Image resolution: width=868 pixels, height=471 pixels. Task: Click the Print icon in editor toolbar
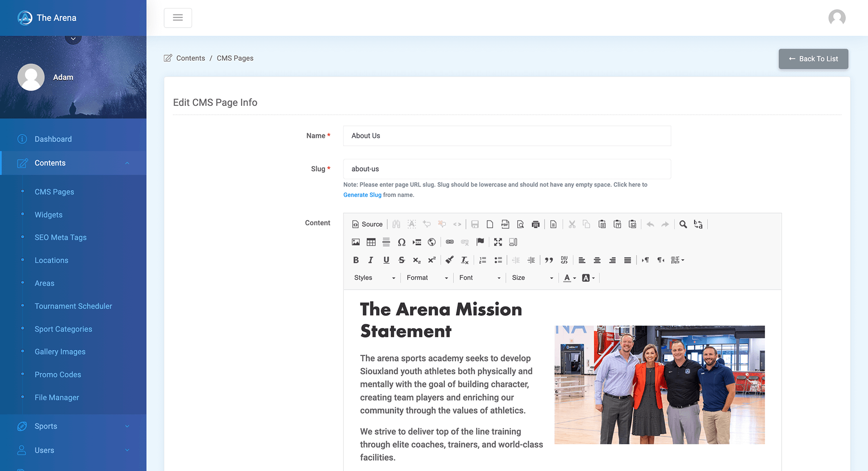536,224
